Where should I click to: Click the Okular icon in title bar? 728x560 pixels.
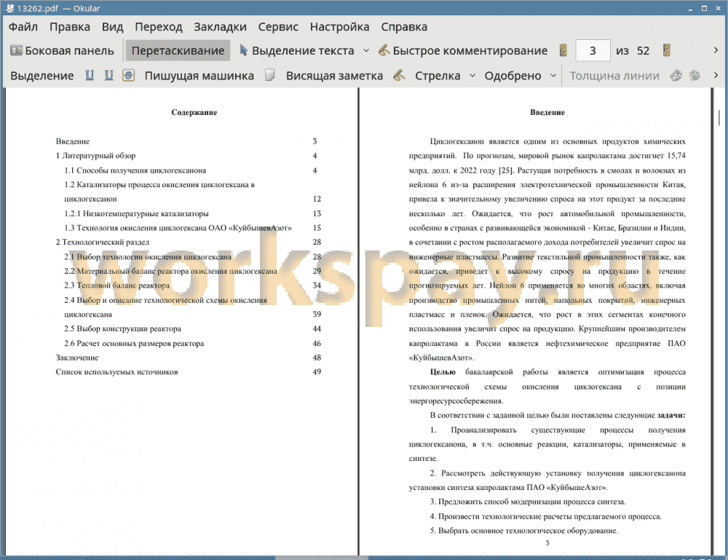pyautogui.click(x=9, y=8)
